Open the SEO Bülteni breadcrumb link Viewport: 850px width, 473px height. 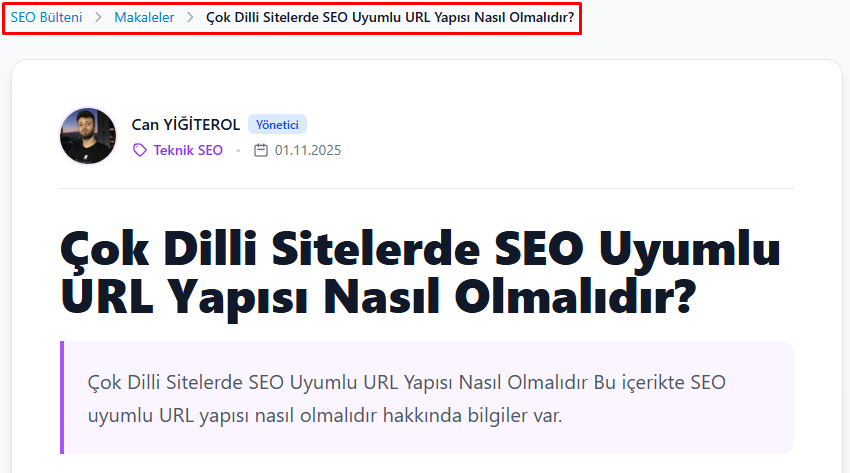click(46, 18)
